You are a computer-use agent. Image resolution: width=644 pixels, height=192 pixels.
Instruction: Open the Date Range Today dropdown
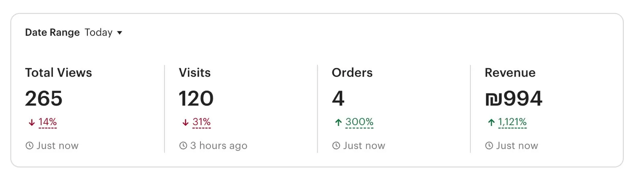point(99,33)
